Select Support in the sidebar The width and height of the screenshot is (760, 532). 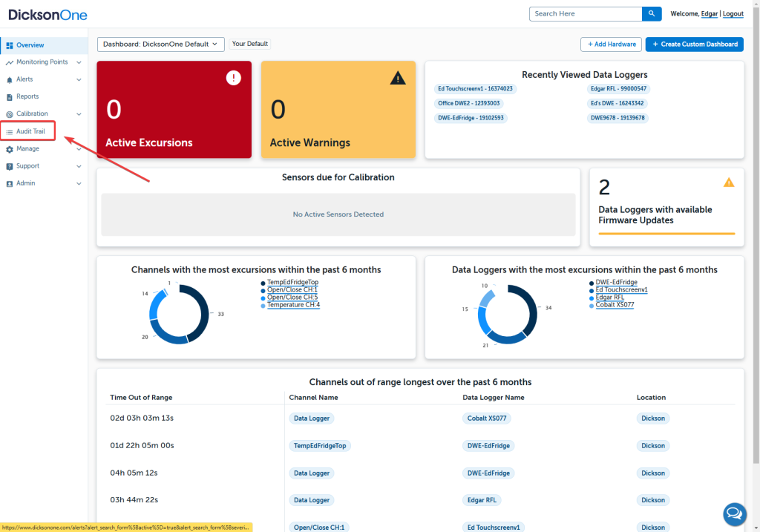tap(27, 166)
